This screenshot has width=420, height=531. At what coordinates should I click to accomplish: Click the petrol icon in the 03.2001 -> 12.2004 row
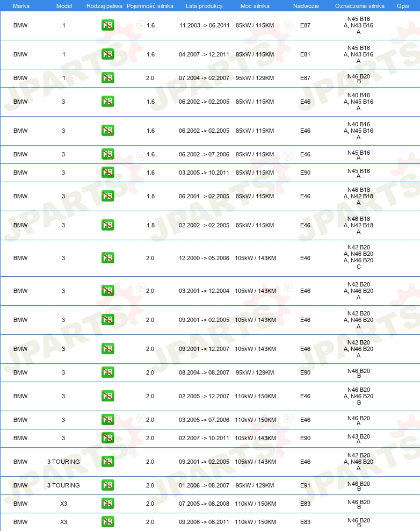pos(107,291)
